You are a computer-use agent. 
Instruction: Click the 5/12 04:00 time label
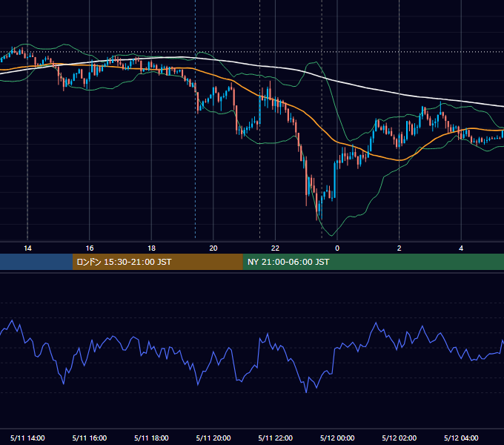(x=461, y=438)
